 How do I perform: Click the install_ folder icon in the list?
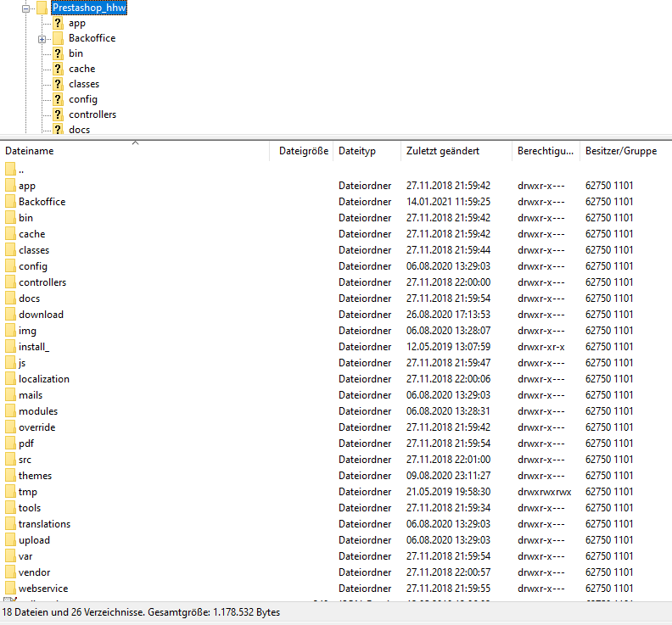click(11, 347)
